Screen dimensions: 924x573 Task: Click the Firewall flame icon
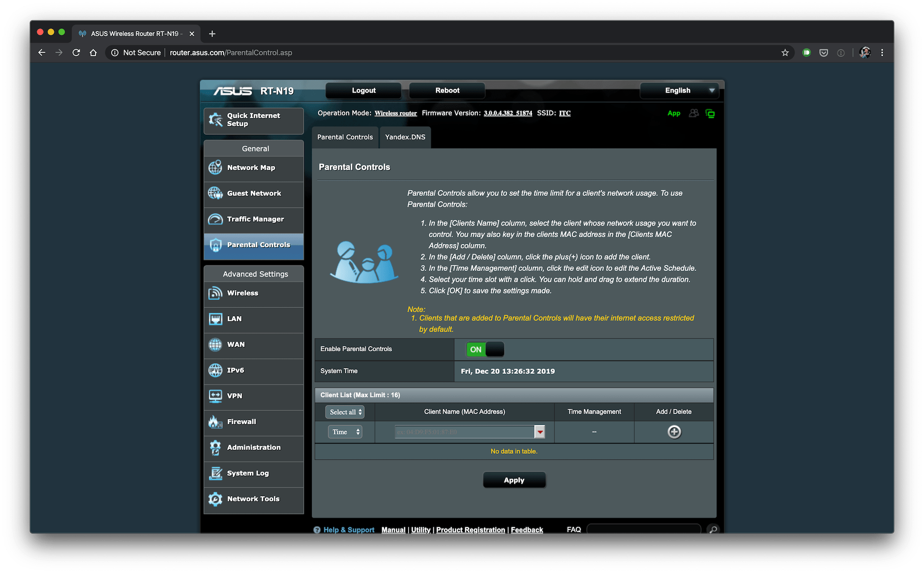click(215, 421)
